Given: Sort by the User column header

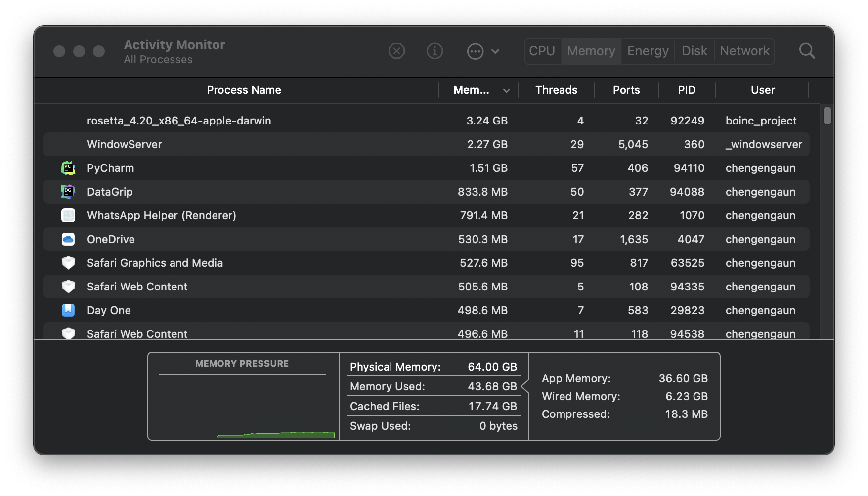Looking at the screenshot, I should 763,90.
